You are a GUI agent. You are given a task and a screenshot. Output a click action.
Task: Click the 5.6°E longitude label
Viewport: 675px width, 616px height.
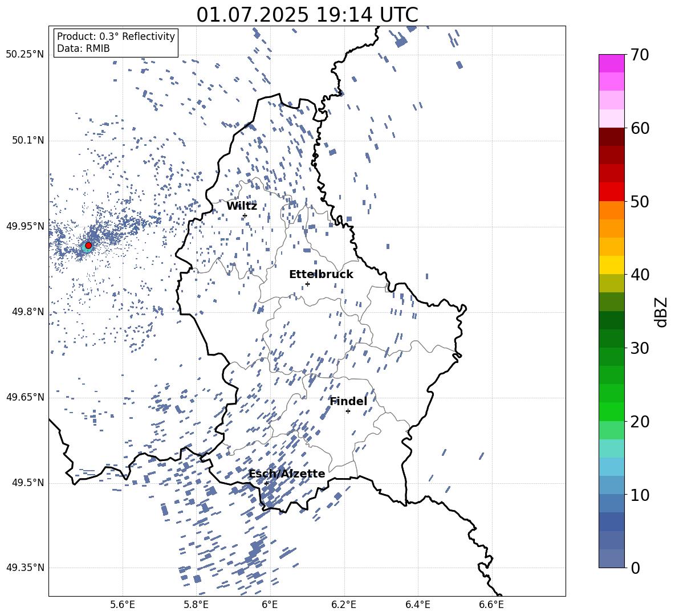(x=123, y=605)
